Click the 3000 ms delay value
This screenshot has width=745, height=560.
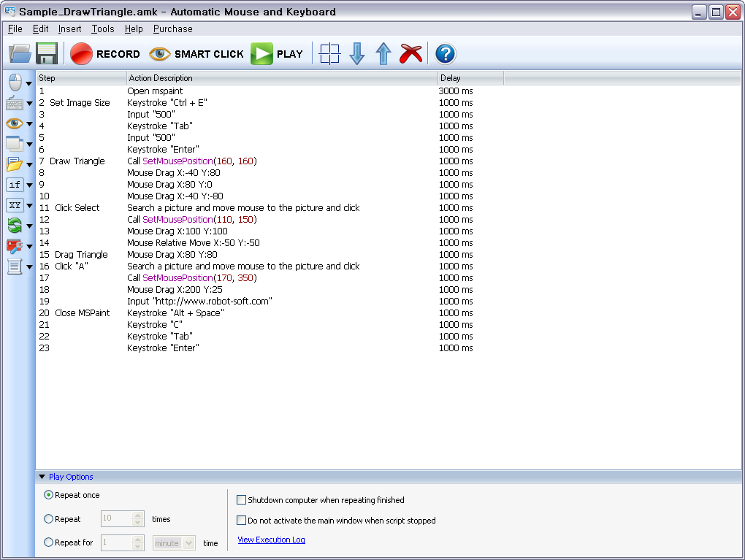tap(456, 91)
